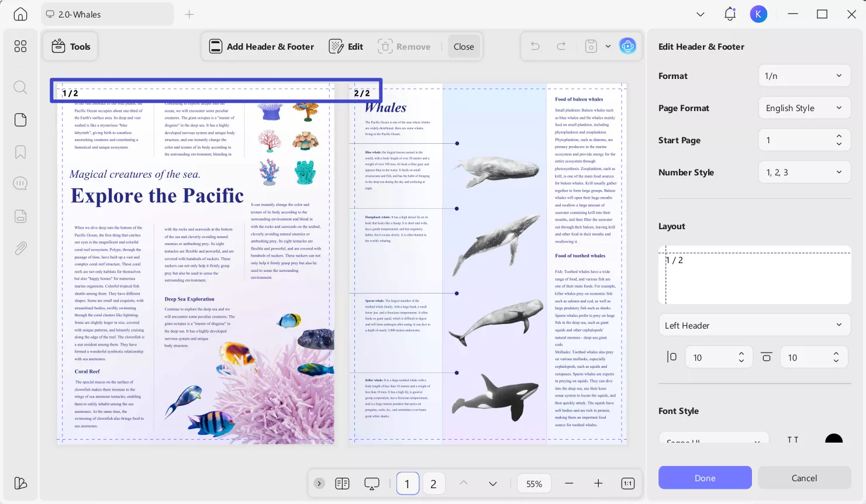Viewport: 866px width, 504px height.
Task: Click the sidebar icon between comments and paperclip
Action: pos(20,216)
